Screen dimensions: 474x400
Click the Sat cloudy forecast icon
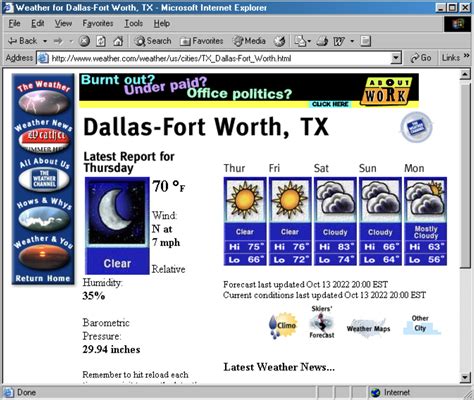(335, 200)
